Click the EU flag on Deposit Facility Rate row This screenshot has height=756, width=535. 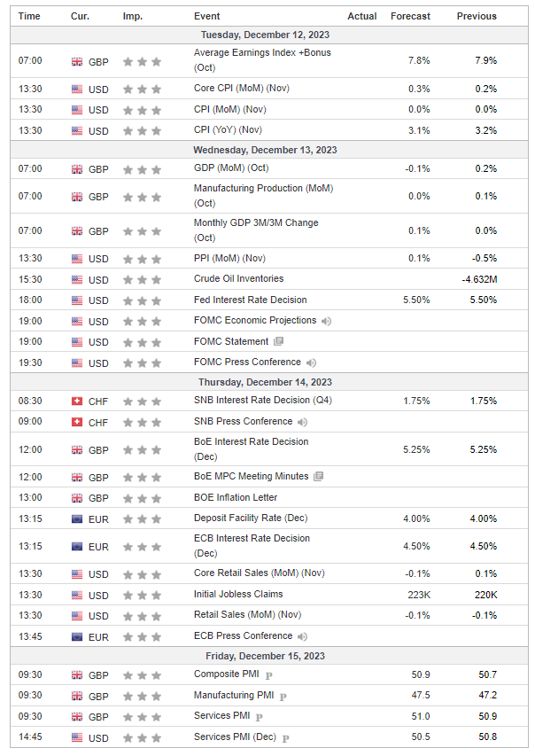[77, 518]
